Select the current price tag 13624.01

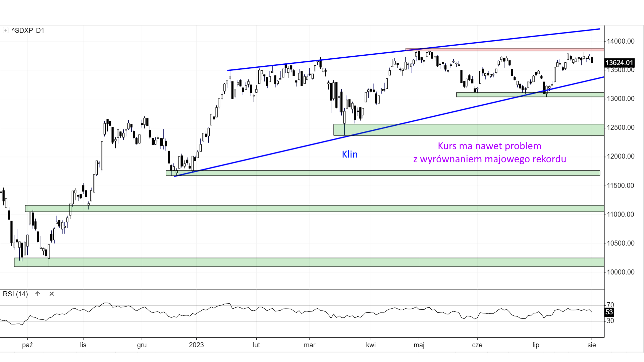coord(619,63)
